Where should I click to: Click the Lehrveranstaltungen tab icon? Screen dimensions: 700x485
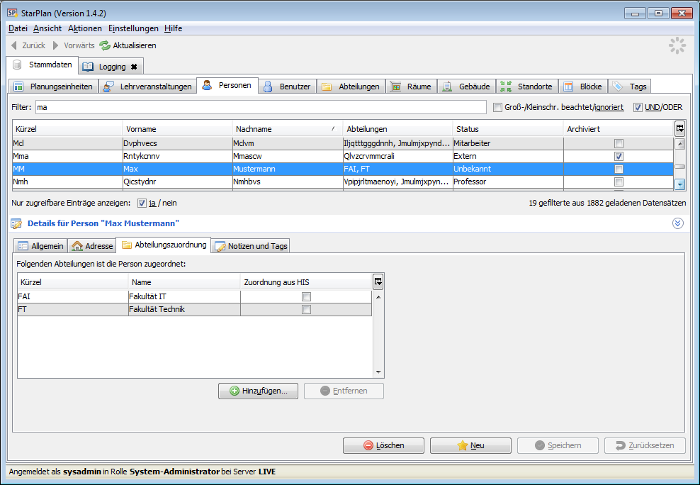click(x=108, y=87)
